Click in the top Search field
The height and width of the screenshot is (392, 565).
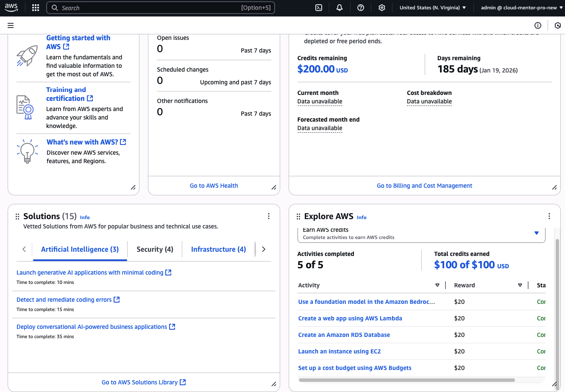pos(148,8)
